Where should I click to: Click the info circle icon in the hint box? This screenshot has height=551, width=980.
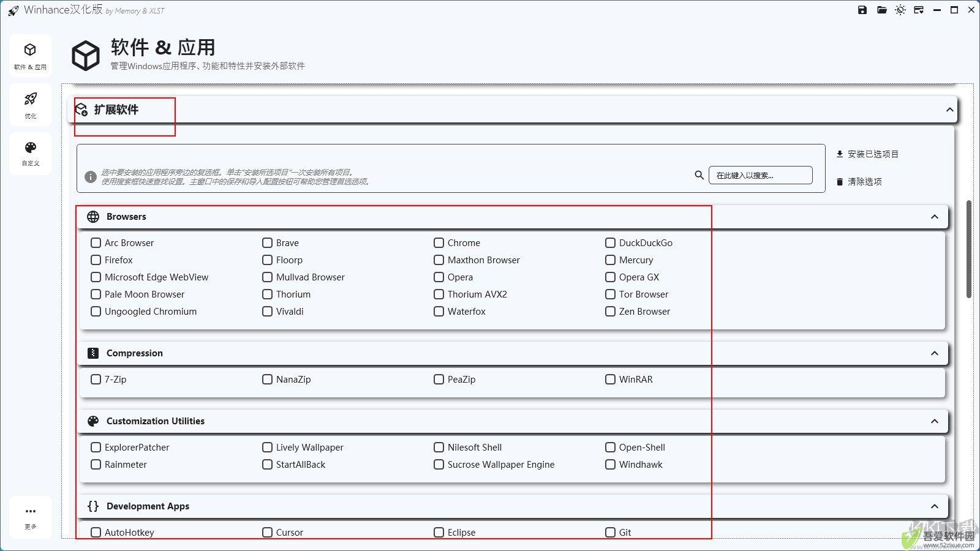click(x=91, y=177)
